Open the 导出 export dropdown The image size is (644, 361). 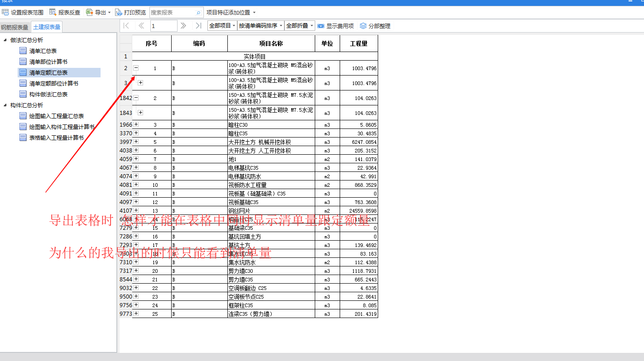[98, 13]
